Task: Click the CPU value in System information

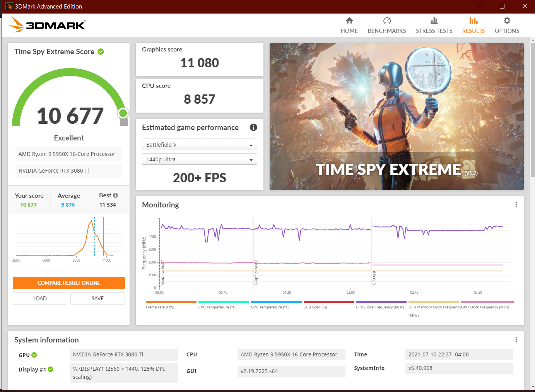Action: click(x=291, y=355)
